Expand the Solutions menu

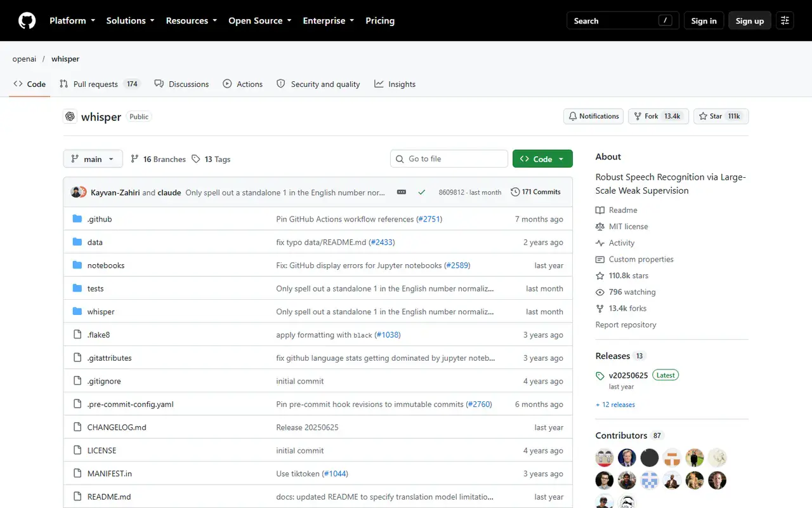pyautogui.click(x=130, y=21)
